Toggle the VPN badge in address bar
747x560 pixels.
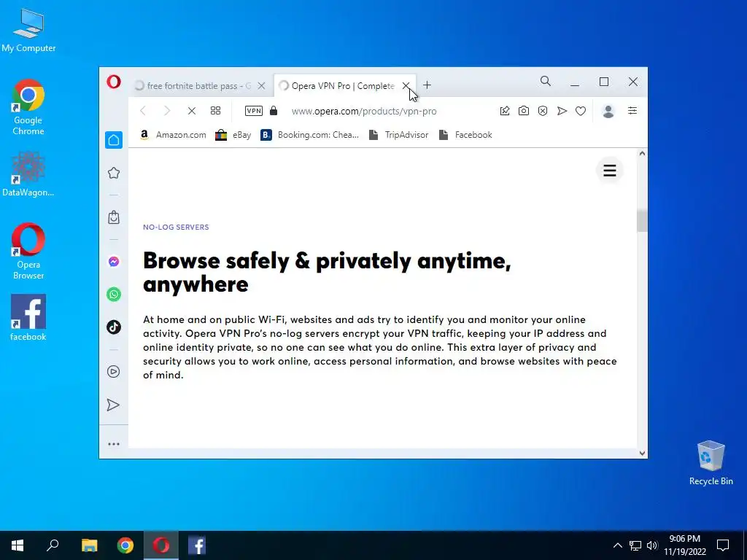253,111
